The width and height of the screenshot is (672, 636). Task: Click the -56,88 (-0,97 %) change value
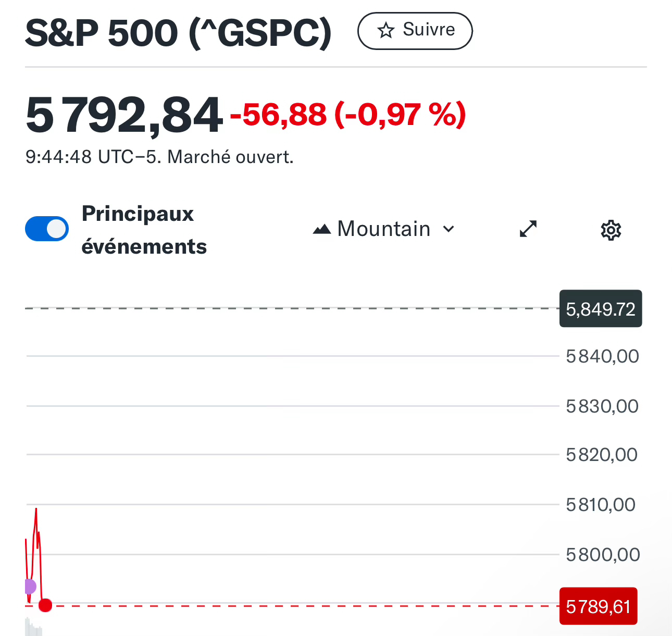(x=347, y=115)
